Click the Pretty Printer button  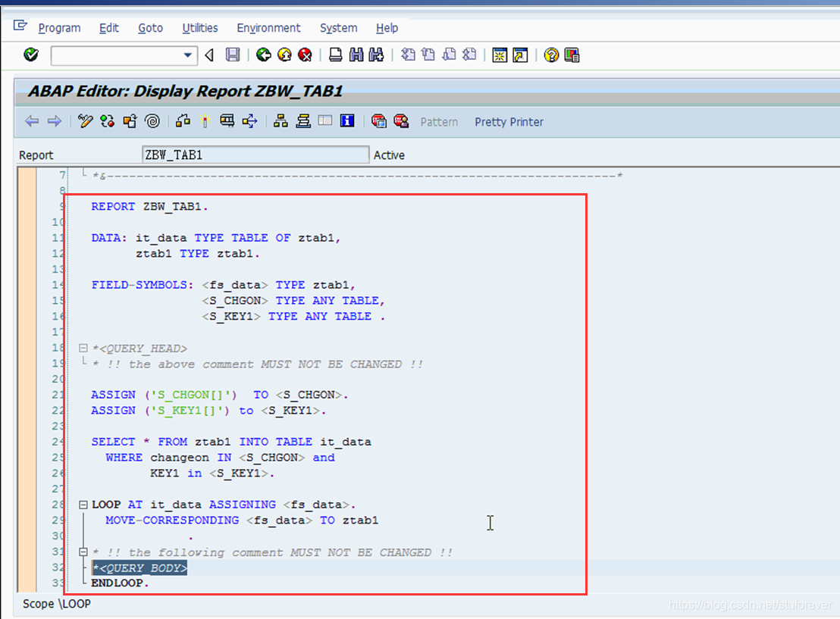[x=509, y=122]
